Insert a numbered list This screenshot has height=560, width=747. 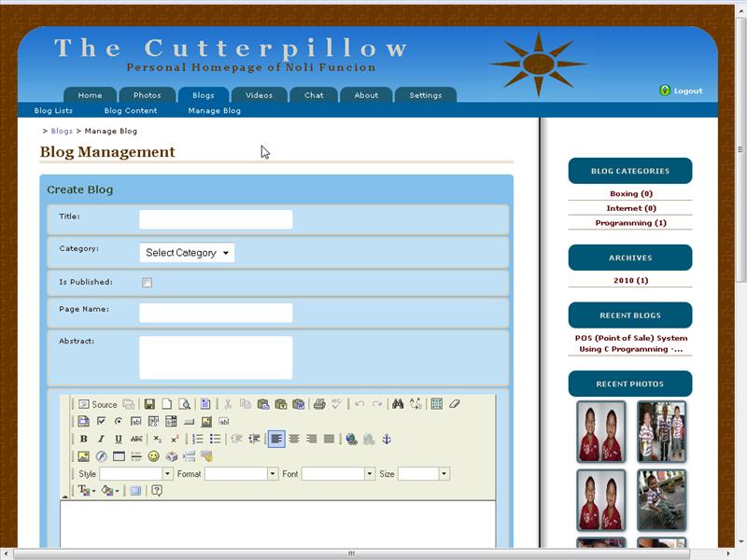[x=198, y=439]
